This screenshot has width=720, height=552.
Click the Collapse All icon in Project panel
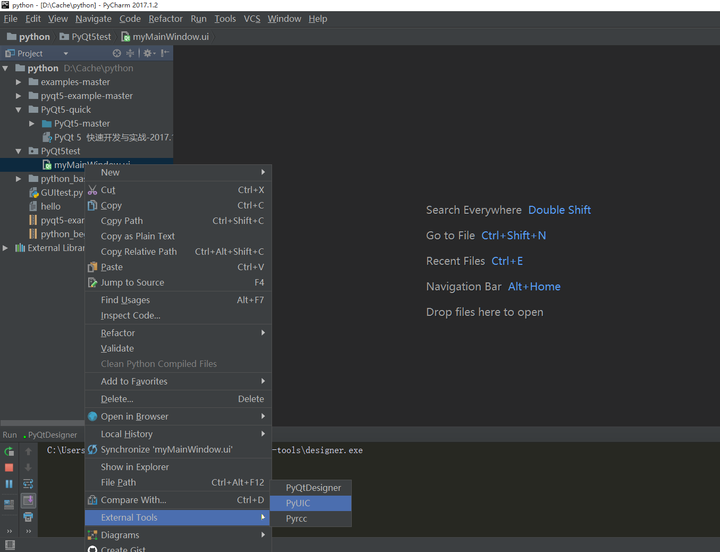pyautogui.click(x=130, y=53)
